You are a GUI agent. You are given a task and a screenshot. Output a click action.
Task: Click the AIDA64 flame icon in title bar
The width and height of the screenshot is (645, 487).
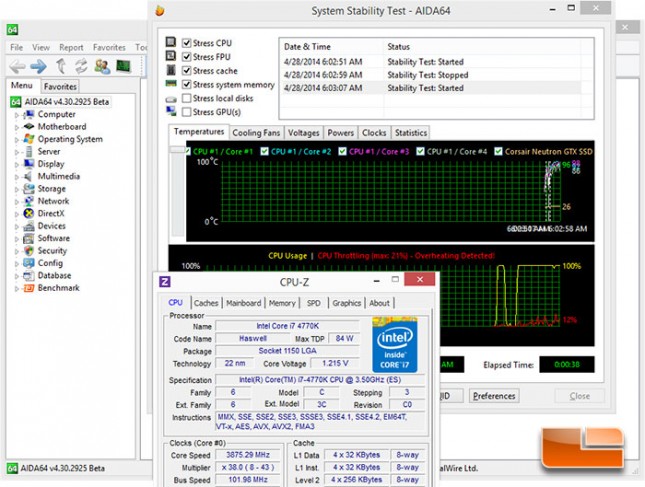(160, 10)
